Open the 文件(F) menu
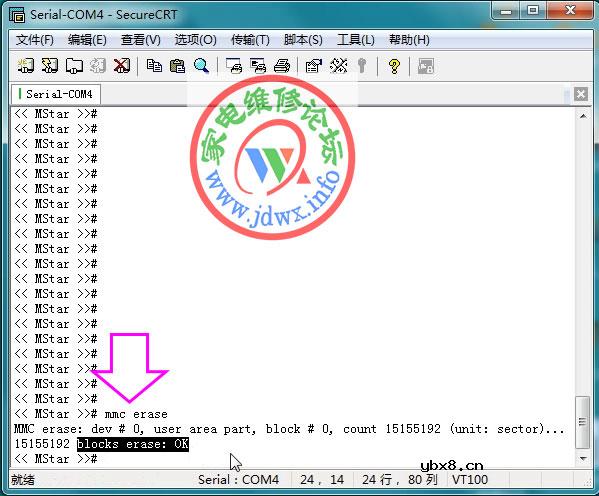 tap(35, 40)
